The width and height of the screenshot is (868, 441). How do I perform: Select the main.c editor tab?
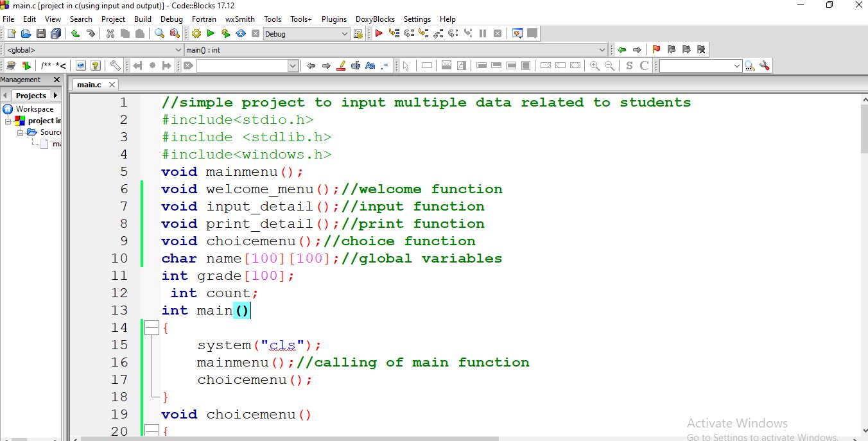tap(90, 84)
